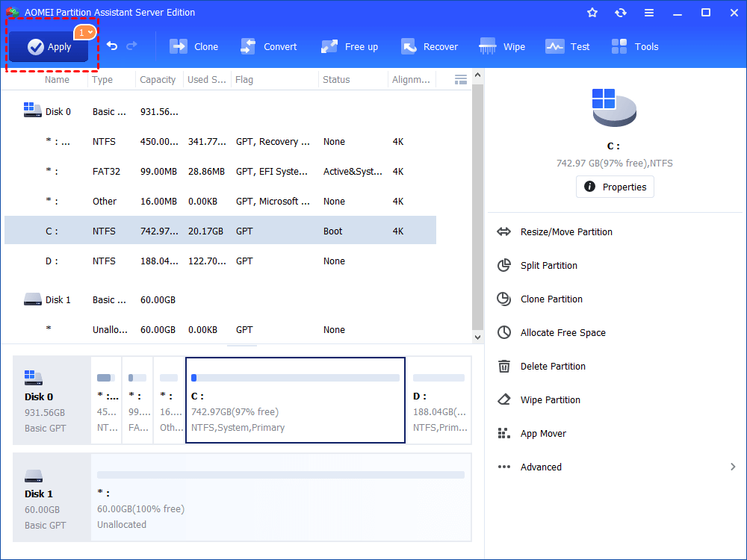747x560 pixels.
Task: Select the 450.00 recovery partition row
Action: (220, 141)
